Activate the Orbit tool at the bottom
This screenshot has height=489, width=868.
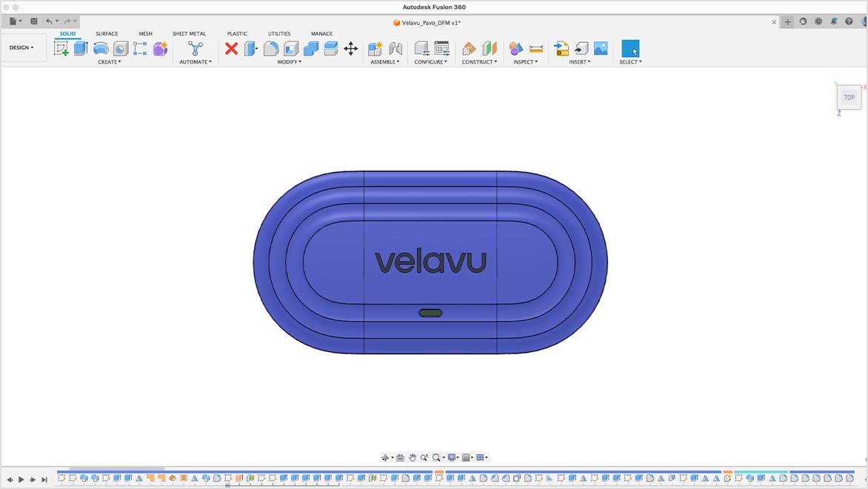pyautogui.click(x=385, y=457)
